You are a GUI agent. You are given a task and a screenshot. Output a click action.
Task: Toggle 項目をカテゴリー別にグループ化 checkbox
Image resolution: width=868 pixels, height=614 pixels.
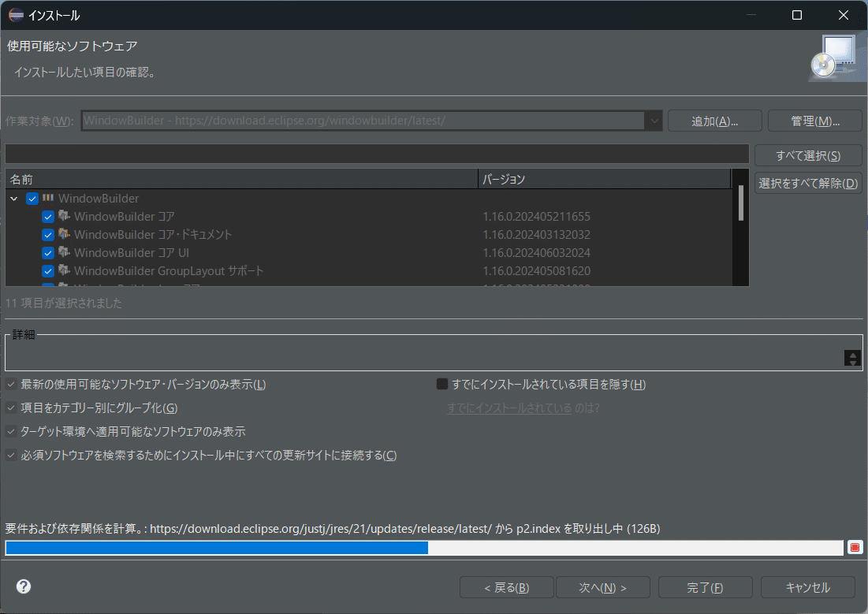[x=11, y=408]
